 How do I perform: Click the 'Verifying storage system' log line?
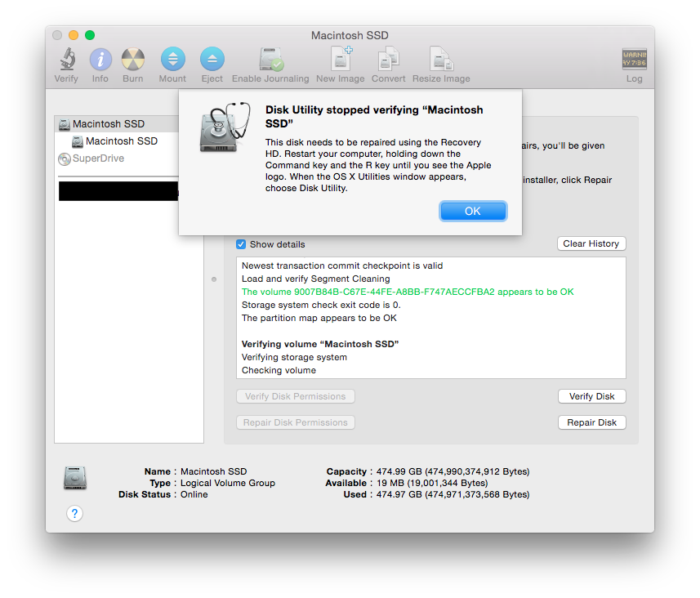pos(294,357)
